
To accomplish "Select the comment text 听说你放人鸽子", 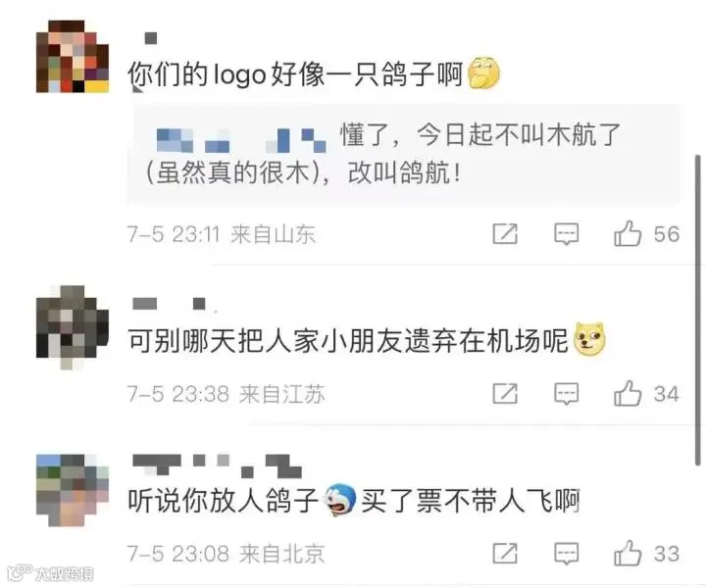I will tap(224, 500).
